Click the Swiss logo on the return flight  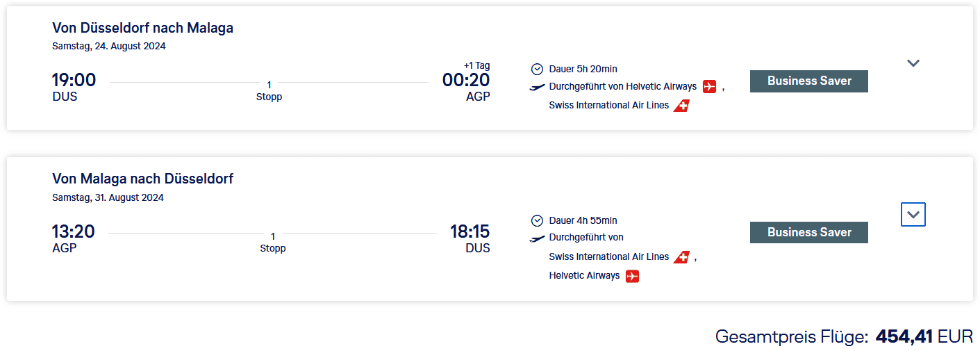pyautogui.click(x=682, y=257)
